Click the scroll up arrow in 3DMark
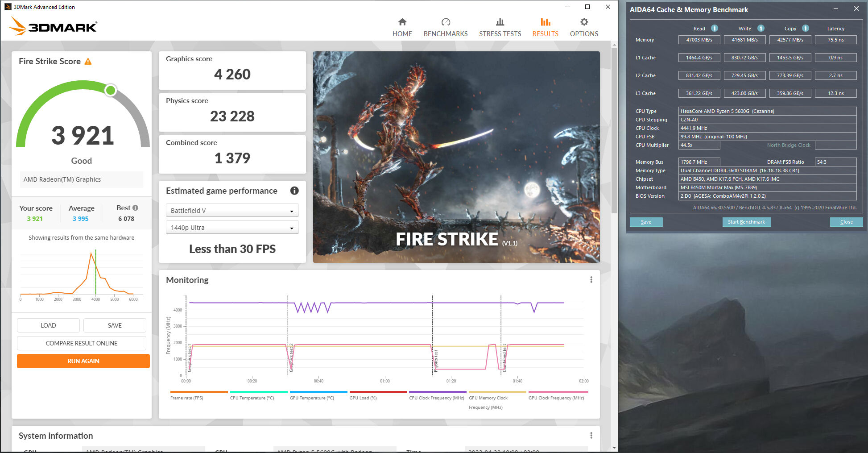Image resolution: width=868 pixels, height=453 pixels. (x=614, y=45)
